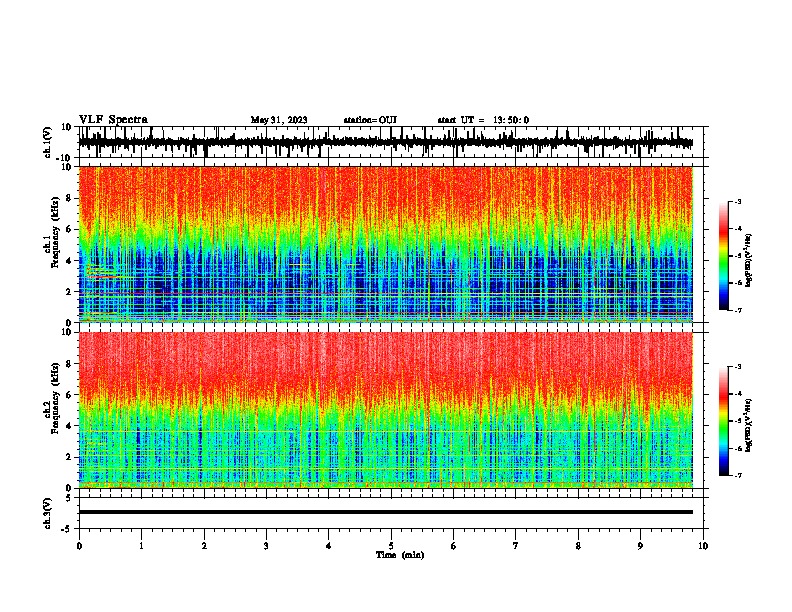Click the "2" kHz tick label on ch.2 spectrogram
792x612 pixels.
coord(70,457)
